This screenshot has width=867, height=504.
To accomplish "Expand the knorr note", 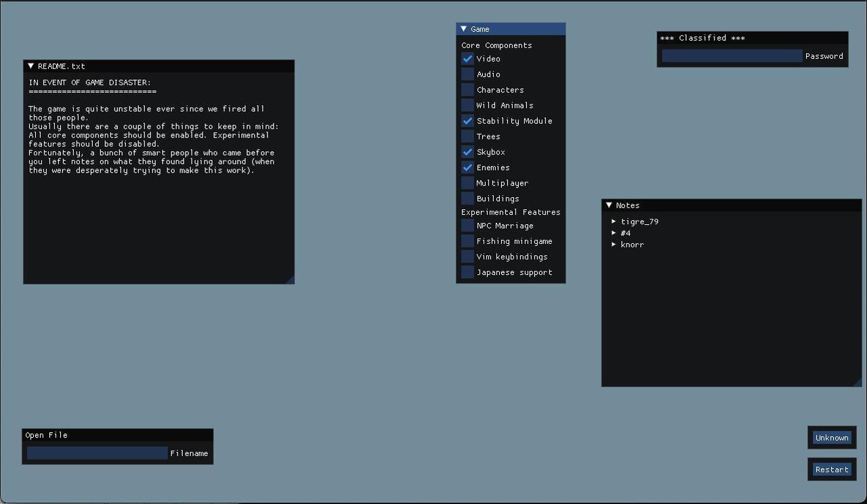I will (x=614, y=245).
